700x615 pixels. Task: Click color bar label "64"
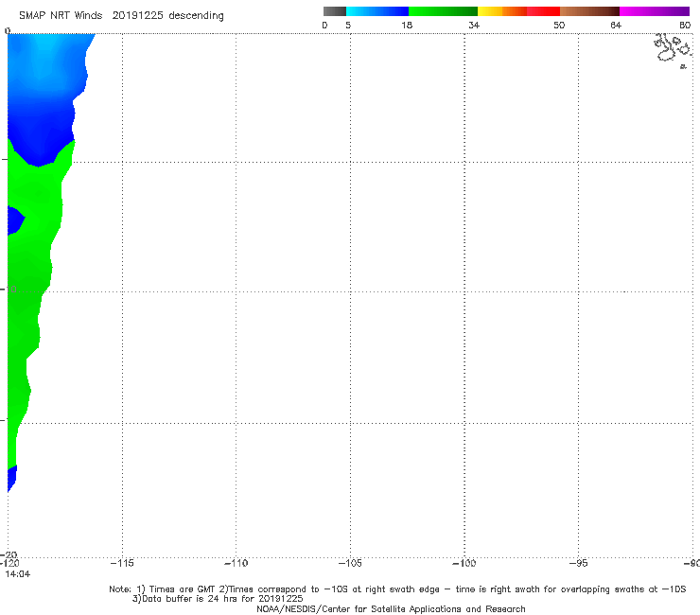pyautogui.click(x=616, y=26)
